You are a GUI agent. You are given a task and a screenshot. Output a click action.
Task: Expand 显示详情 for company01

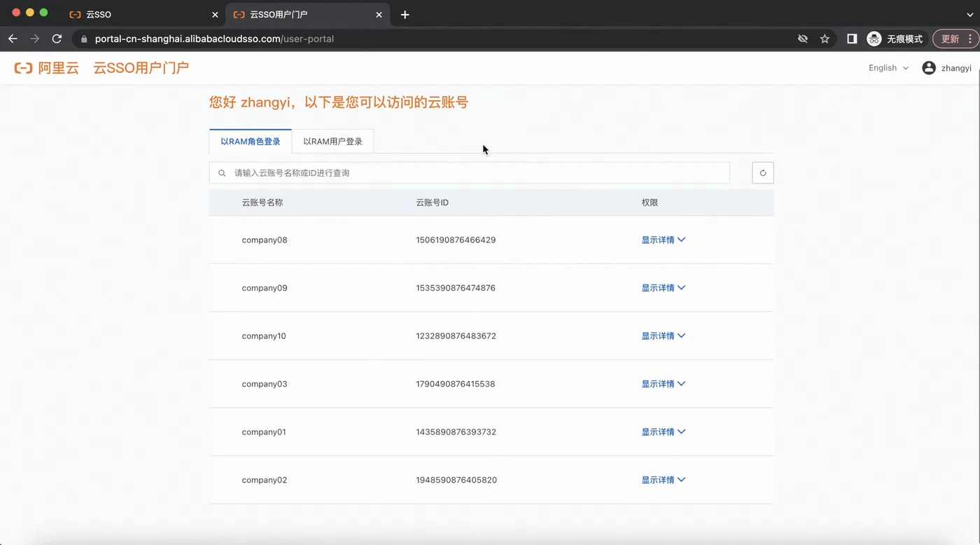tap(663, 432)
